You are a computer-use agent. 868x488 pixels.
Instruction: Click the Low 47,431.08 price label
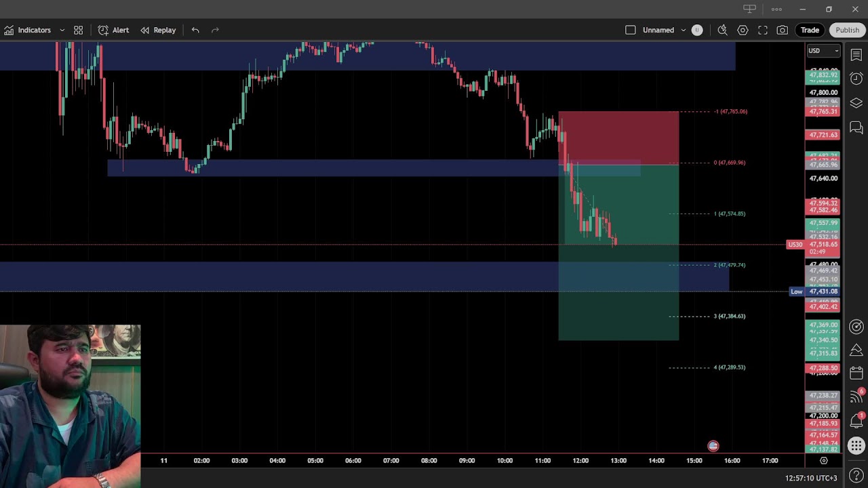[x=814, y=291]
